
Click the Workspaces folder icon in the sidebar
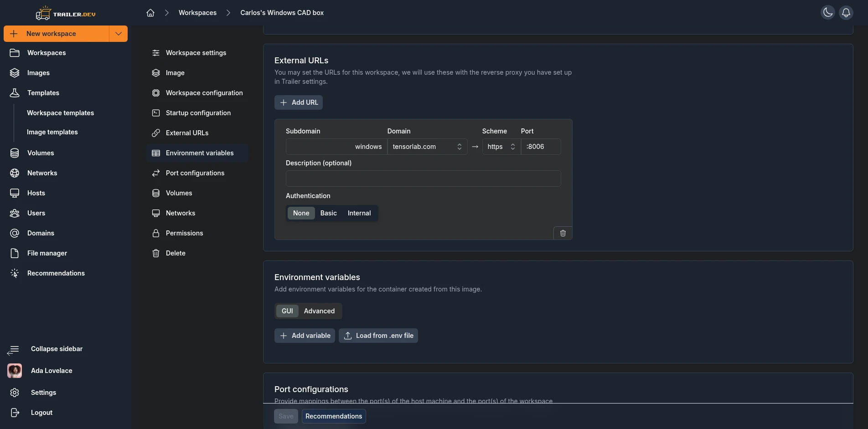tap(15, 53)
